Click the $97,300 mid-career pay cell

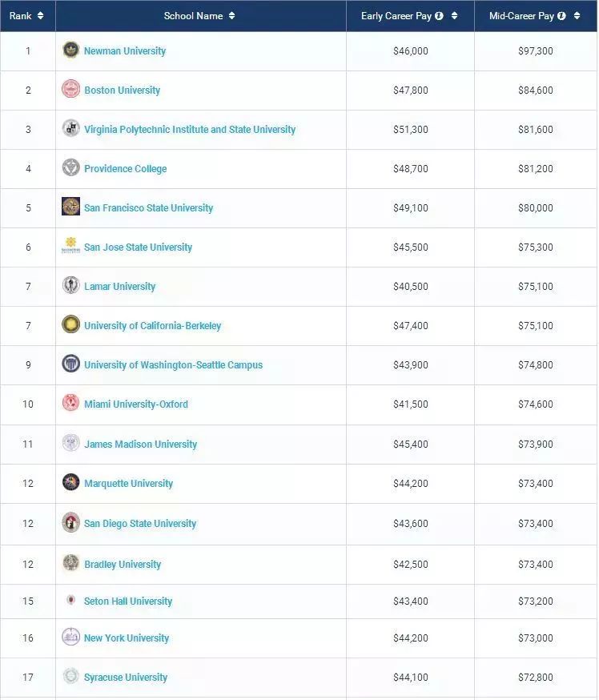click(x=535, y=50)
